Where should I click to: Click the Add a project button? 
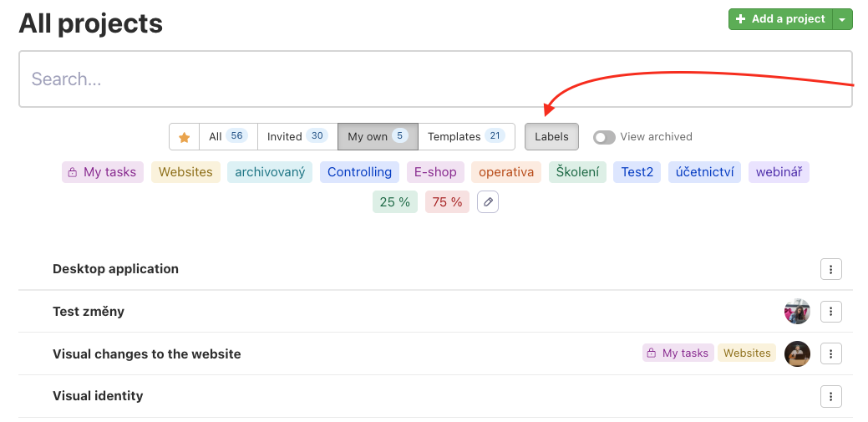(780, 19)
